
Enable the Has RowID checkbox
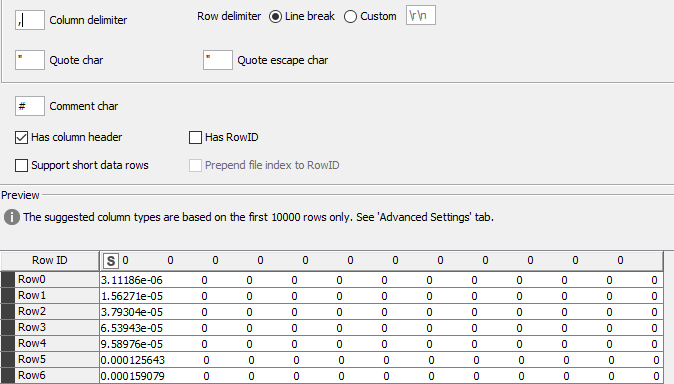195,137
